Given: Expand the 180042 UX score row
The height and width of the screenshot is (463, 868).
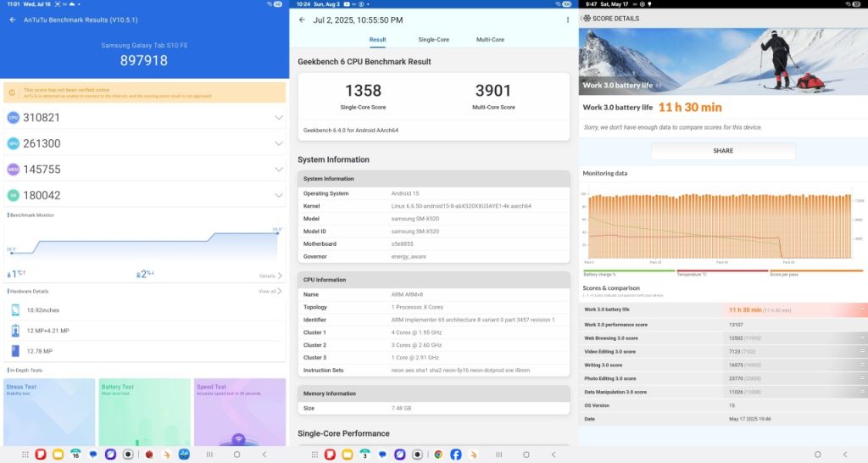Looking at the screenshot, I should point(278,195).
